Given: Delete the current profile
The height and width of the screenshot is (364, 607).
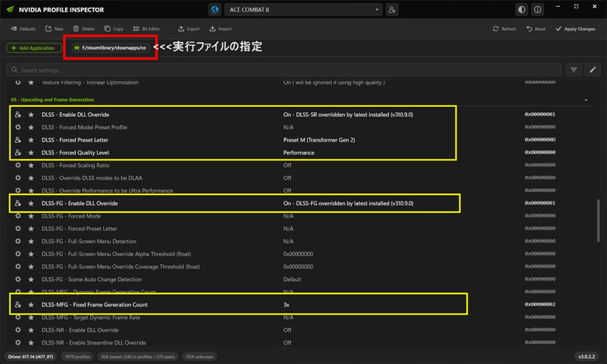Looking at the screenshot, I should [84, 28].
